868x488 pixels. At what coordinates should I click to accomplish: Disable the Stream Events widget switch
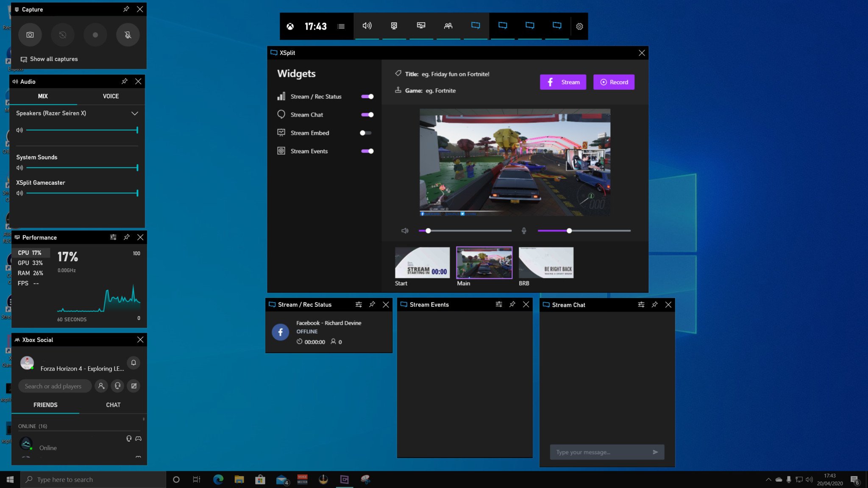tap(367, 151)
